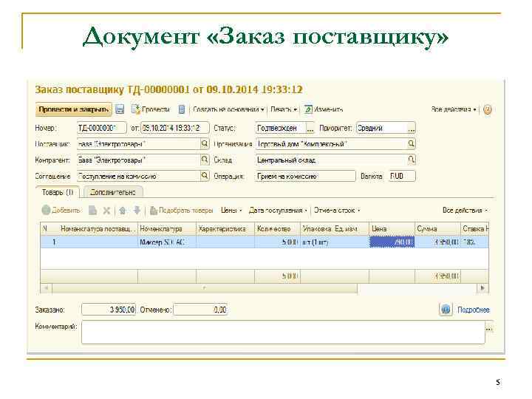Click the scrollbar left arrow

pos(46,288)
